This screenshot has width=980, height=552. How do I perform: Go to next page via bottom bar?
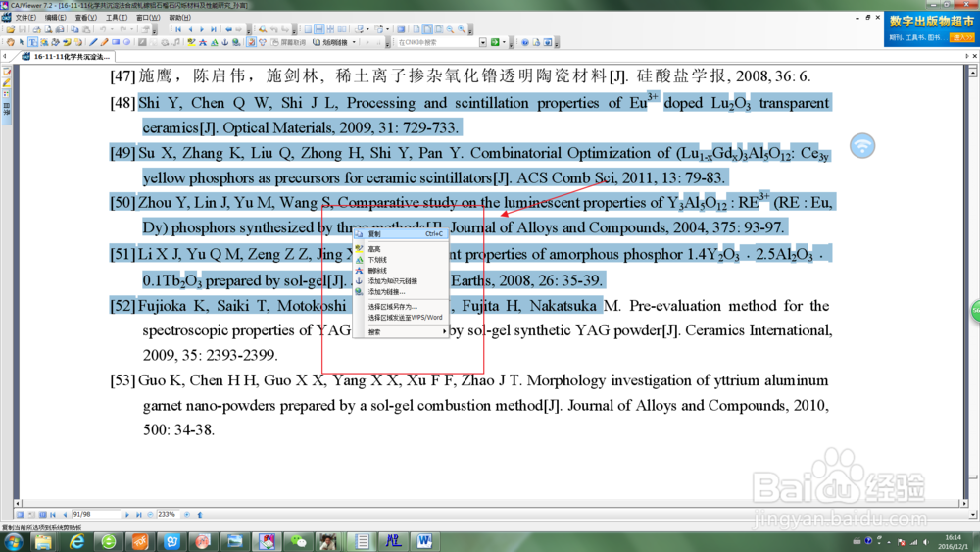pyautogui.click(x=126, y=514)
